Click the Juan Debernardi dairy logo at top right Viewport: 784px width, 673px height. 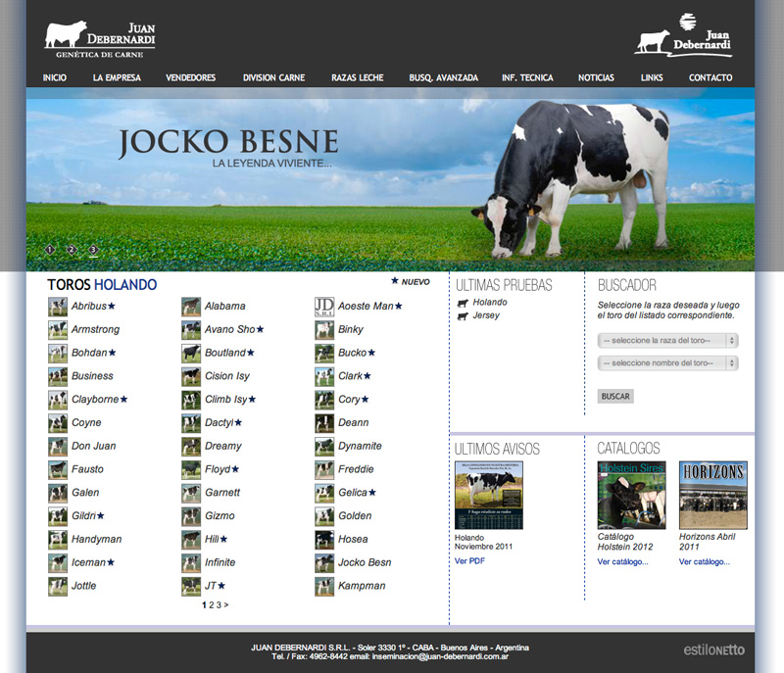(683, 35)
